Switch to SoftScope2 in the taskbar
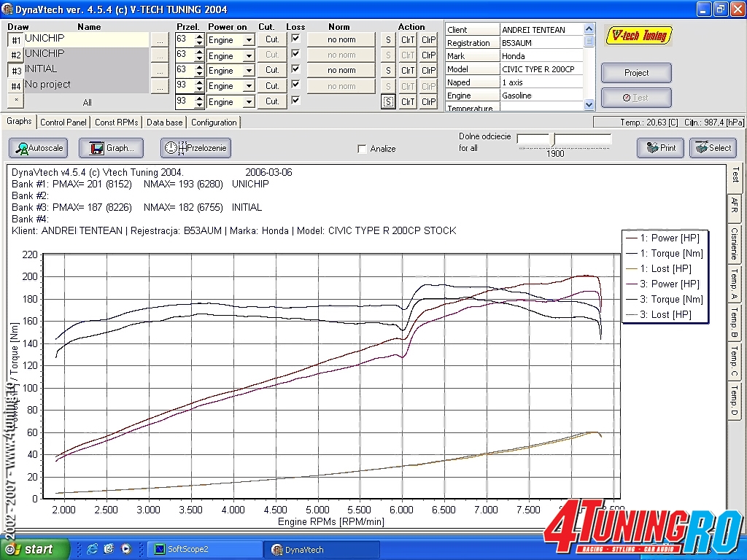Screen dimensions: 747x560 (x=205, y=549)
